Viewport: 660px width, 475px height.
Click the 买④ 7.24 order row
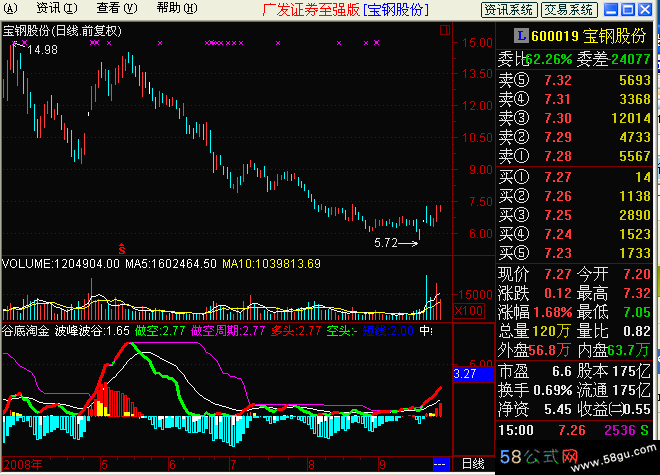(x=575, y=234)
